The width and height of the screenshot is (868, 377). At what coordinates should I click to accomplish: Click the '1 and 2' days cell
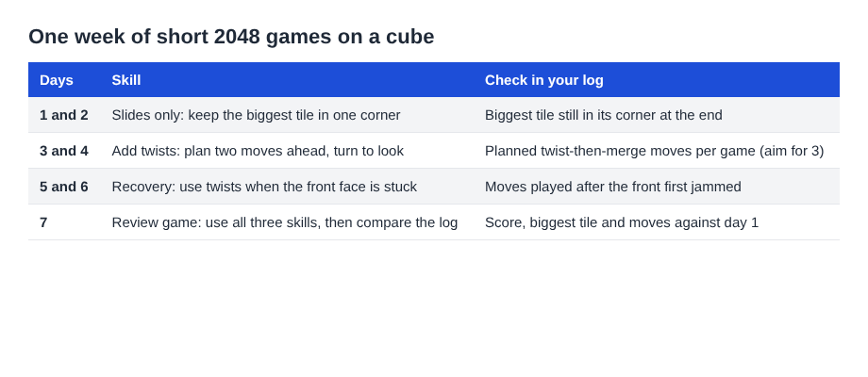[63, 115]
